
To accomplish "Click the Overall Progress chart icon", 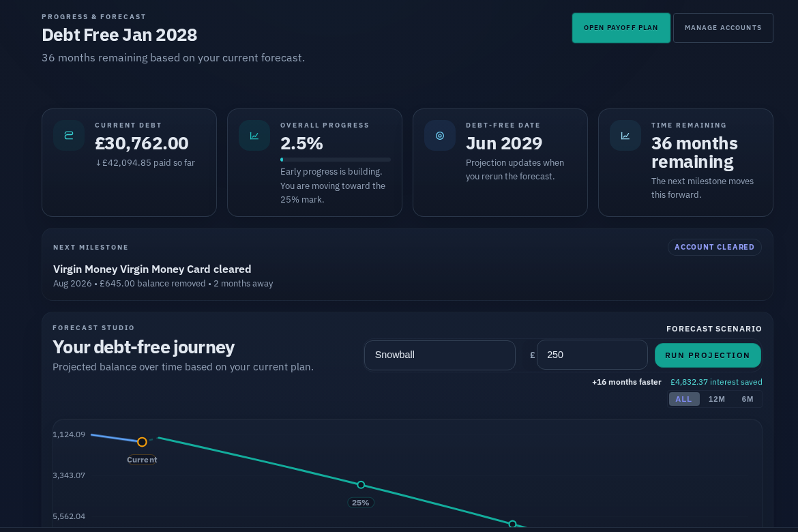I will coord(254,136).
